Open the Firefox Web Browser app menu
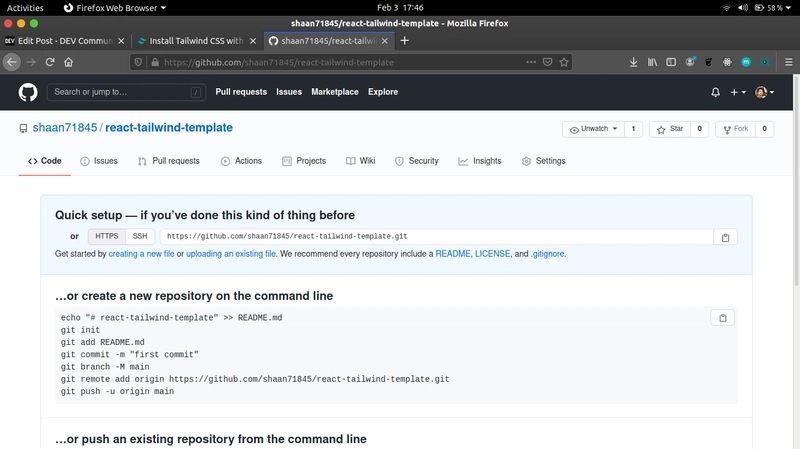Screen dimensions: 800x449 point(115,8)
